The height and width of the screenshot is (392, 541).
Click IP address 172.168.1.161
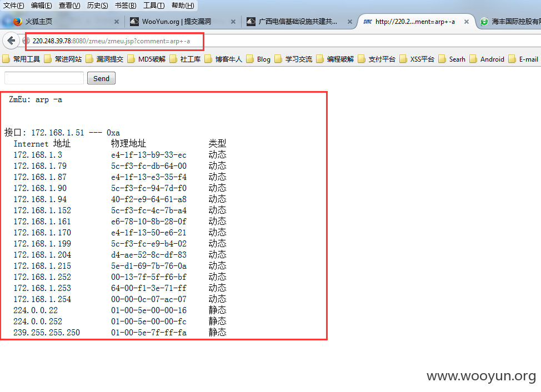pyautogui.click(x=42, y=222)
